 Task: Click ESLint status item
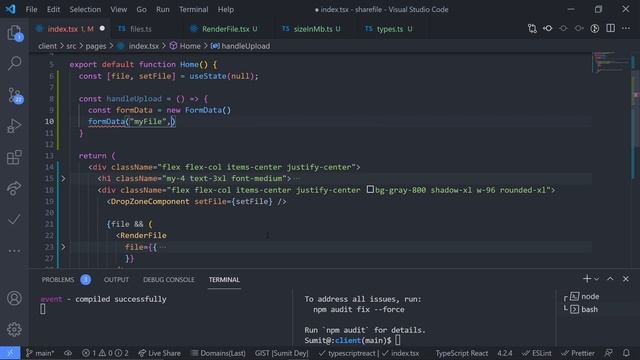(537, 353)
